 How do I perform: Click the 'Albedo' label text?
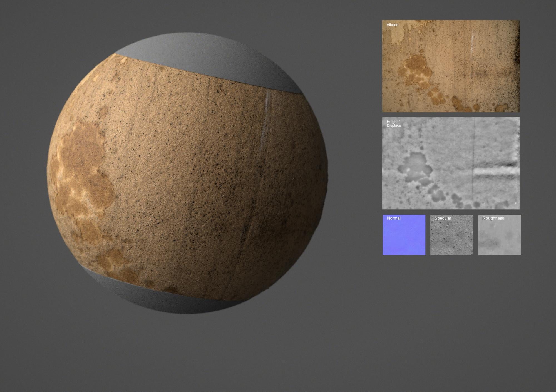click(x=392, y=25)
